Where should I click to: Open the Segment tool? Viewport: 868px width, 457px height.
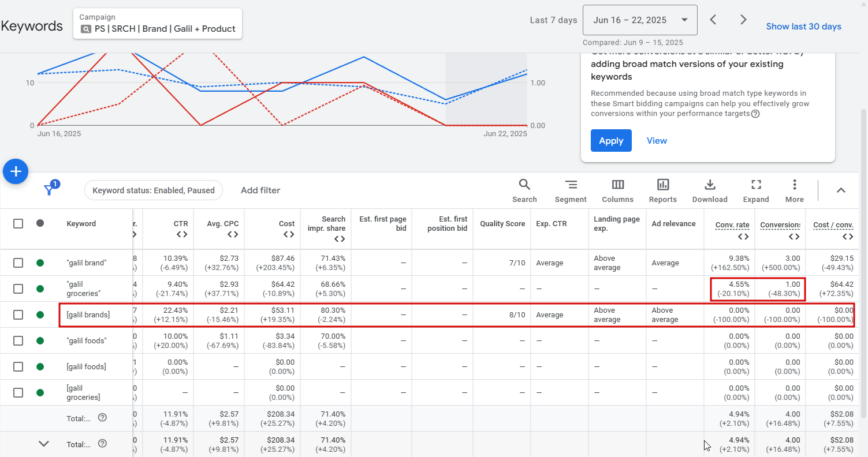(571, 190)
